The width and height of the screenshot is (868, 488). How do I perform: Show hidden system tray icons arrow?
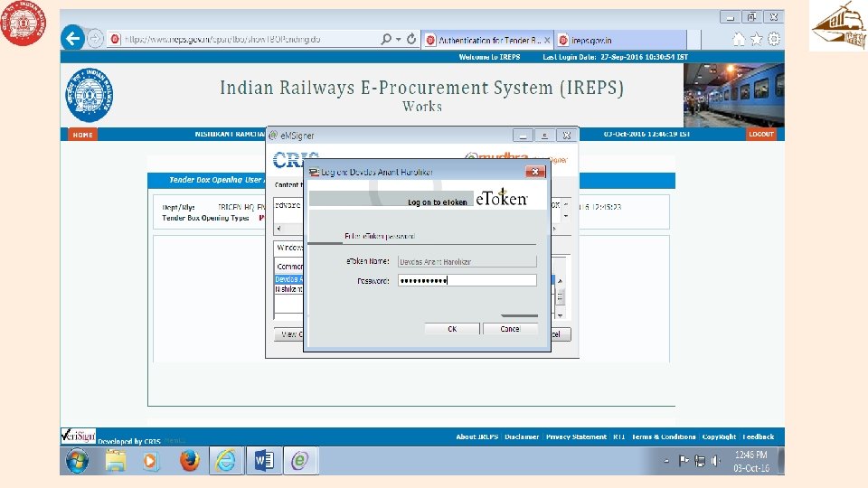(x=666, y=461)
